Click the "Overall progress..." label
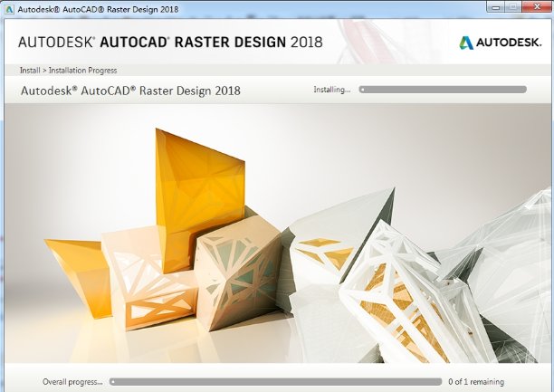Screen dimensions: 554x392 click(x=72, y=382)
